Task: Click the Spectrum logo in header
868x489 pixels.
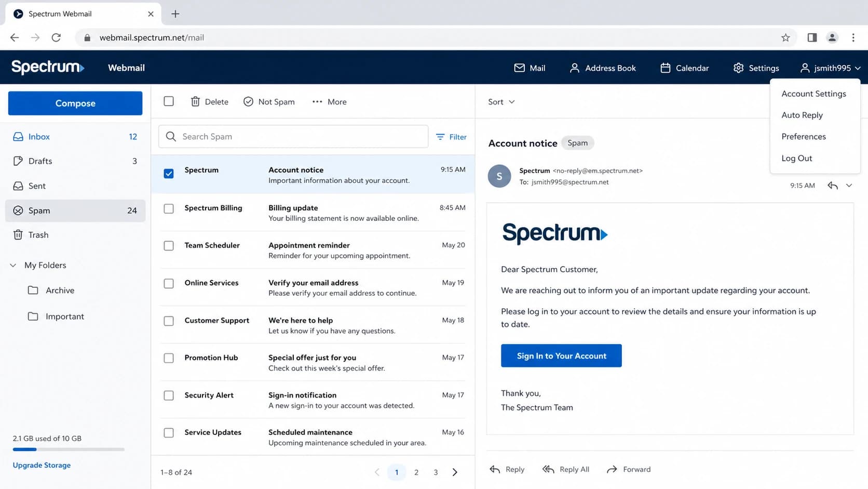Action: pos(48,68)
